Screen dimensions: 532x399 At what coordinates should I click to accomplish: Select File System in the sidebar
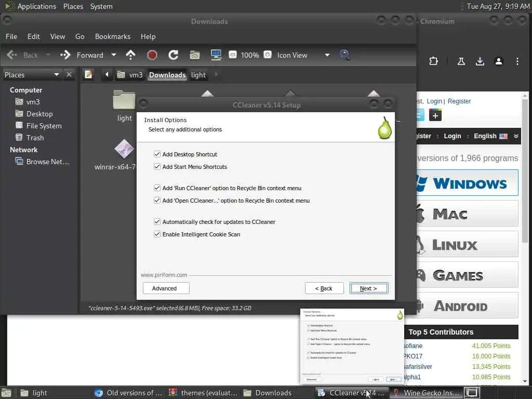(x=44, y=126)
